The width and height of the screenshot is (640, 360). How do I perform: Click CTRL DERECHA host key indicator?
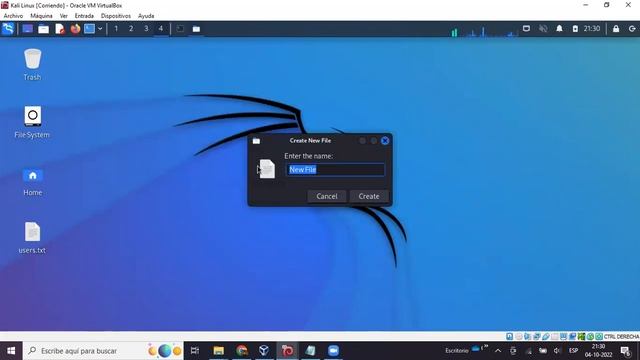coord(621,336)
